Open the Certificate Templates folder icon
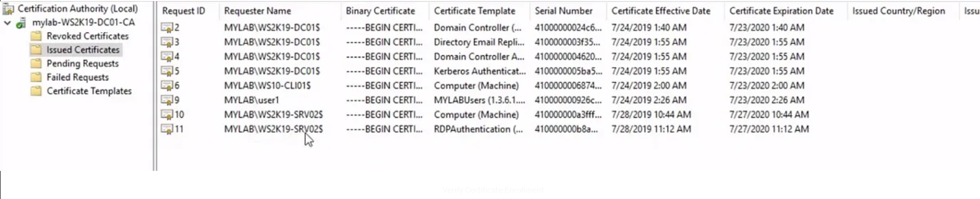 (x=36, y=91)
